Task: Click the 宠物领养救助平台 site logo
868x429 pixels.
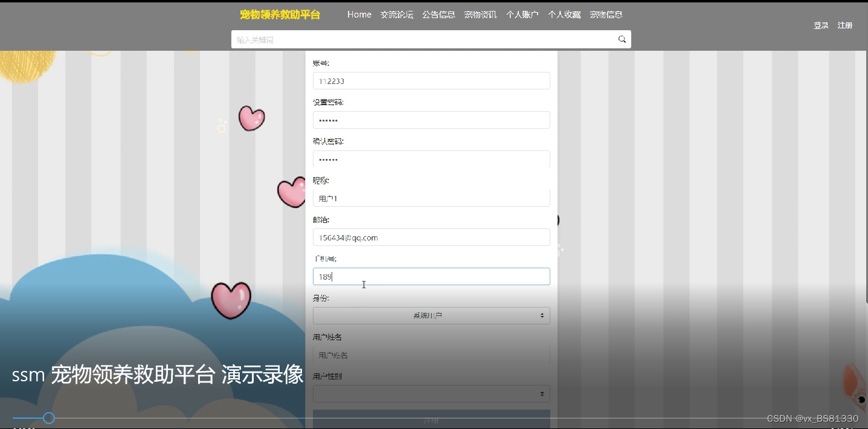Action: [x=280, y=15]
